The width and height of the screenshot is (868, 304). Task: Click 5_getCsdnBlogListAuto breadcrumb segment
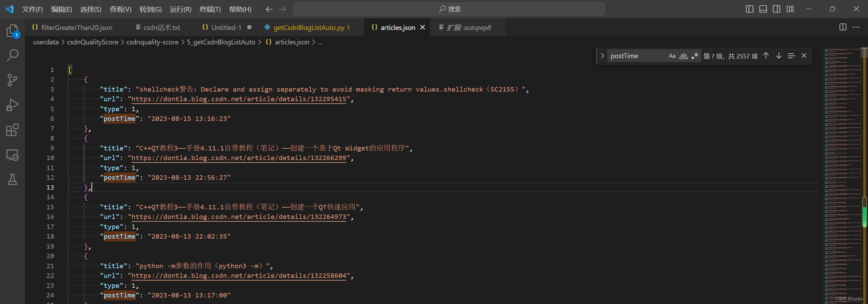(221, 42)
